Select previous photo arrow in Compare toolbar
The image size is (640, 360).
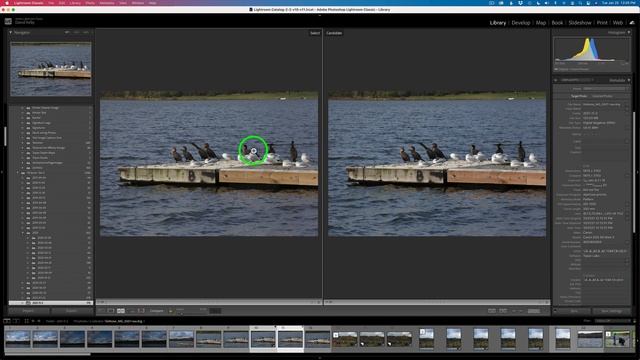pyautogui.click(x=514, y=311)
